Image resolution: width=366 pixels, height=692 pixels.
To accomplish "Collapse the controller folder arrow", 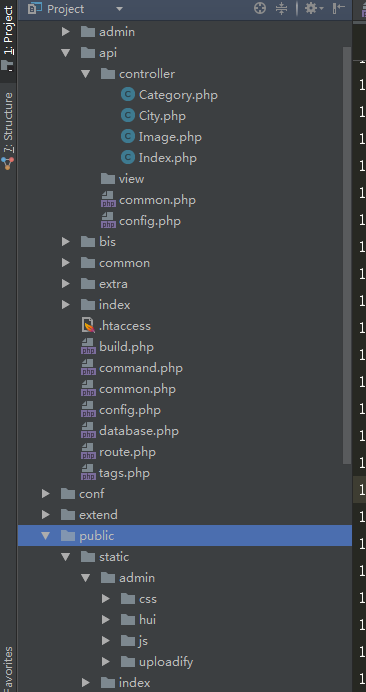I will point(86,74).
